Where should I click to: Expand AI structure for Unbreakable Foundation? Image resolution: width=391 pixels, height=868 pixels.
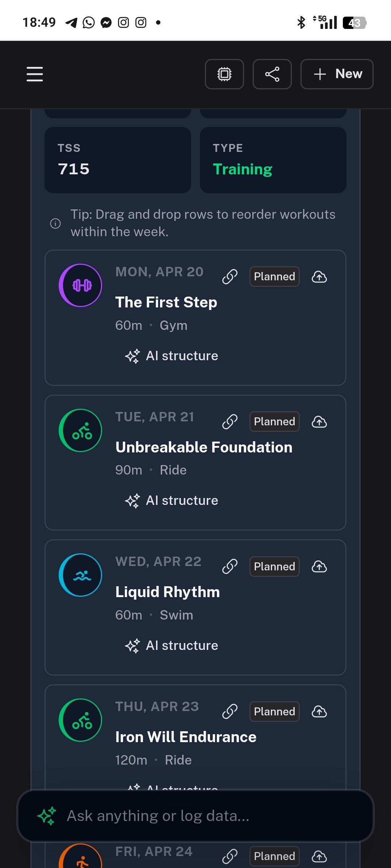(172, 501)
